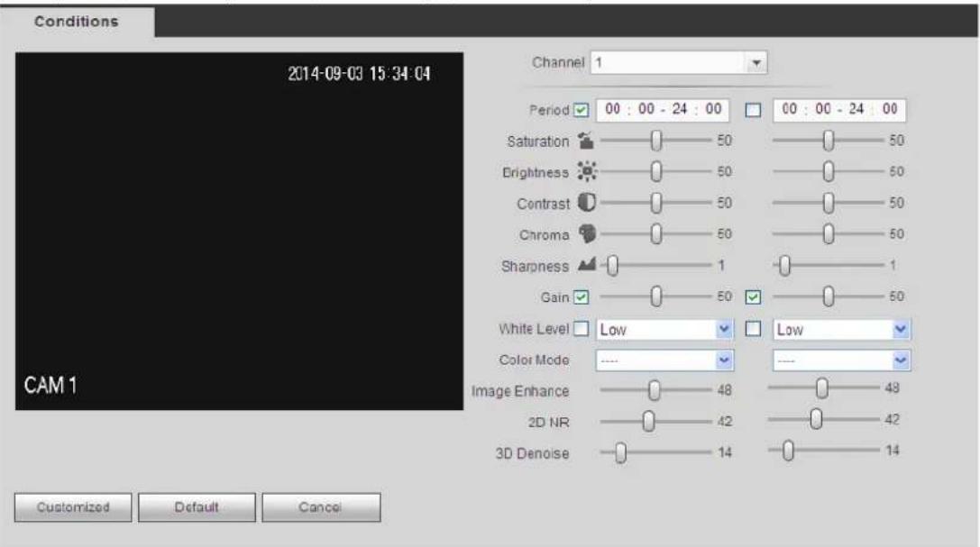Click the Default button
The width and height of the screenshot is (980, 547).
pos(197,507)
